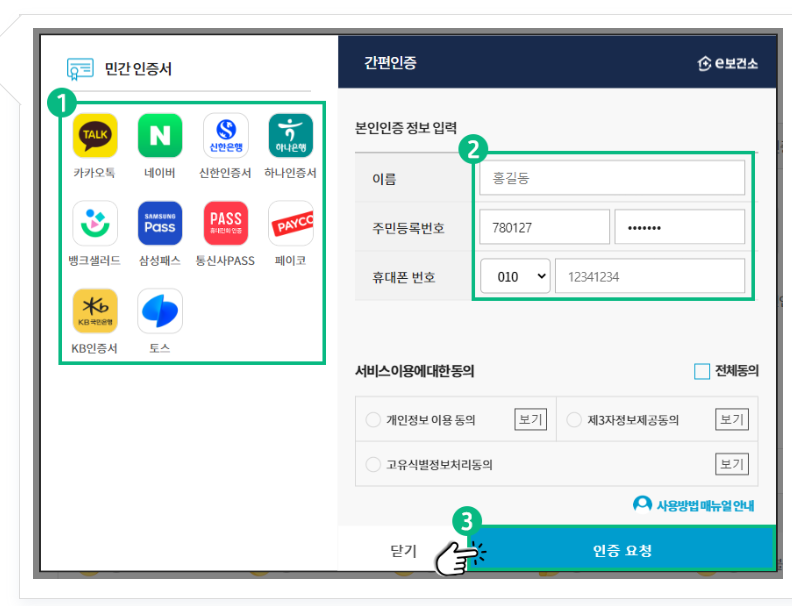Open the 010 phone prefix dropdown
The height and width of the screenshot is (606, 792).
tap(515, 276)
